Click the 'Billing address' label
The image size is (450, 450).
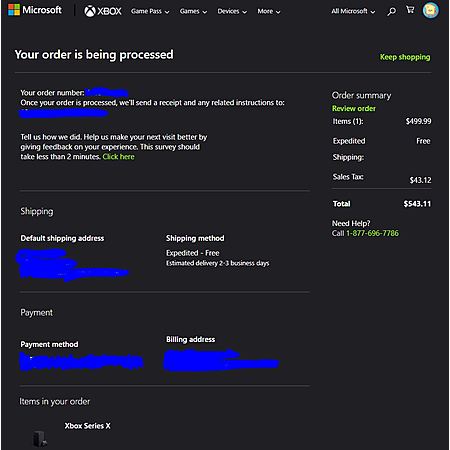[191, 339]
